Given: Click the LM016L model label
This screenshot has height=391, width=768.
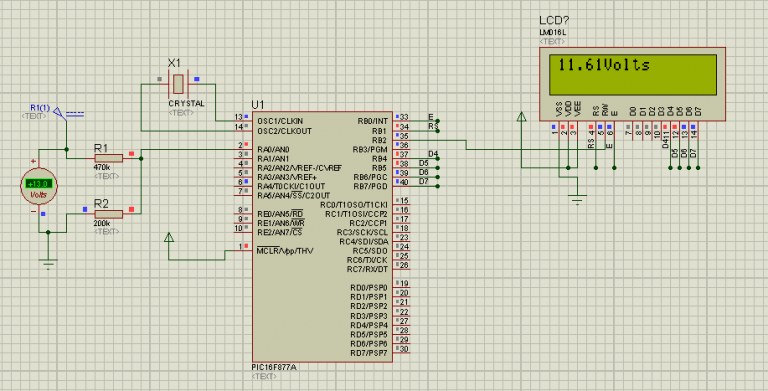Looking at the screenshot, I should (552, 32).
